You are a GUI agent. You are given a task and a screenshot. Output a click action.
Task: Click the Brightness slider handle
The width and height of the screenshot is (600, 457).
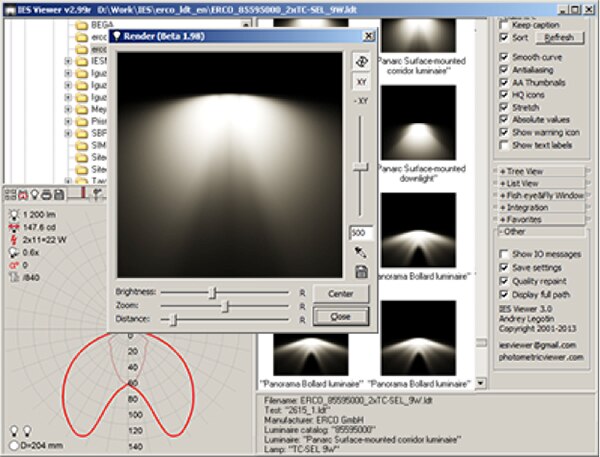[x=212, y=292]
